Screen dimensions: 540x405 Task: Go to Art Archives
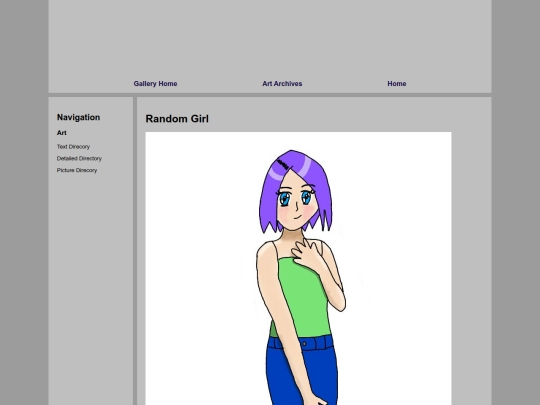(282, 84)
